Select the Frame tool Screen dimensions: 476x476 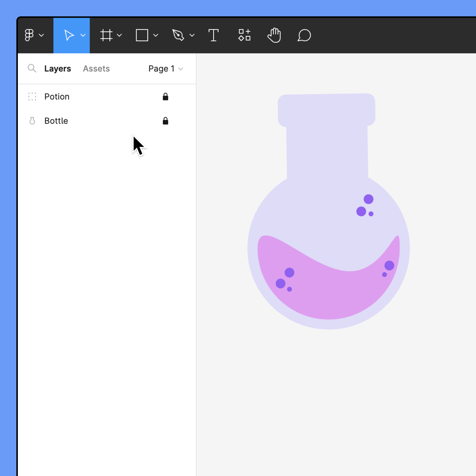(x=106, y=35)
